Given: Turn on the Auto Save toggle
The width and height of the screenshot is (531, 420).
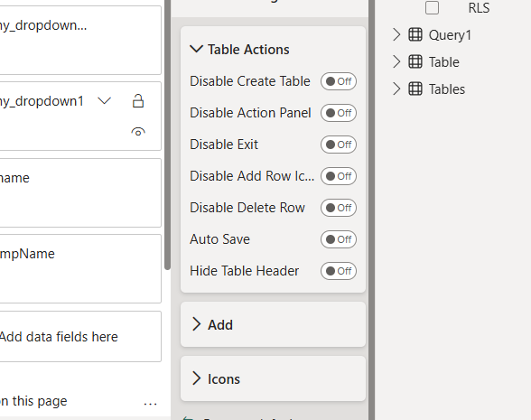Looking at the screenshot, I should click(339, 239).
